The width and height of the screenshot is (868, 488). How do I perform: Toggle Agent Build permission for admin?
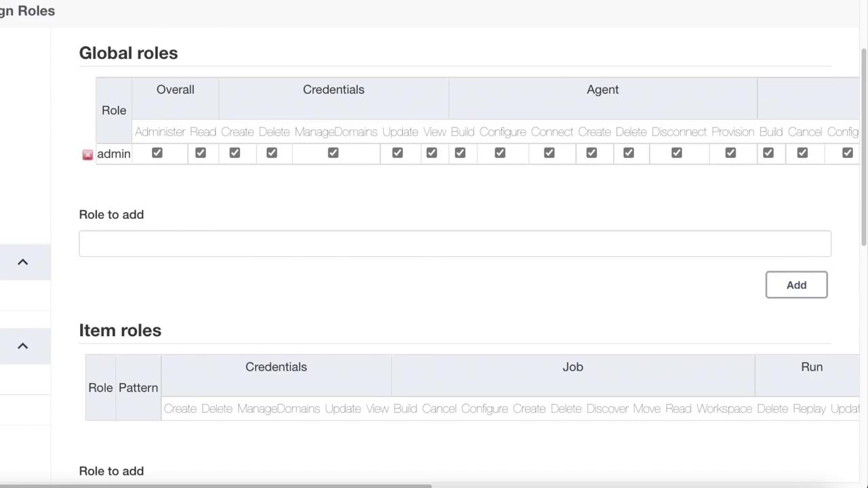pyautogui.click(x=460, y=153)
